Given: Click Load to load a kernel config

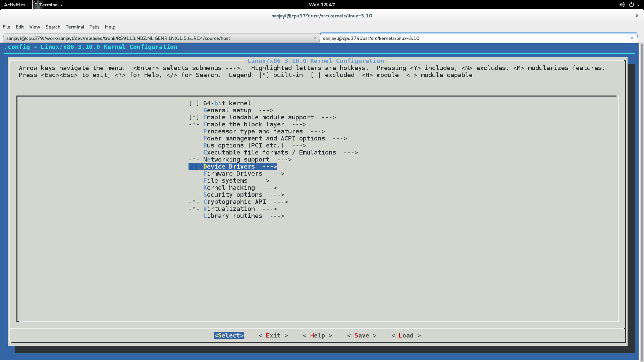Looking at the screenshot, I should (406, 335).
